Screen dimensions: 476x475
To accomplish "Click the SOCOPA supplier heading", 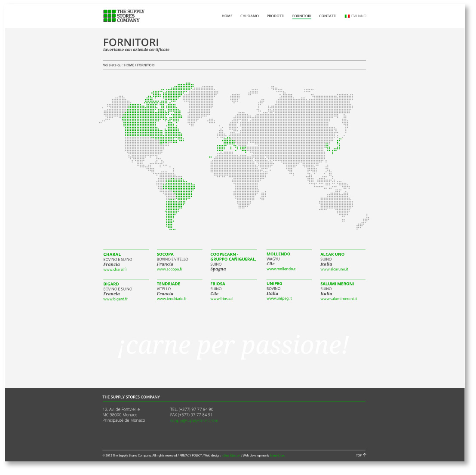I will (x=165, y=254).
